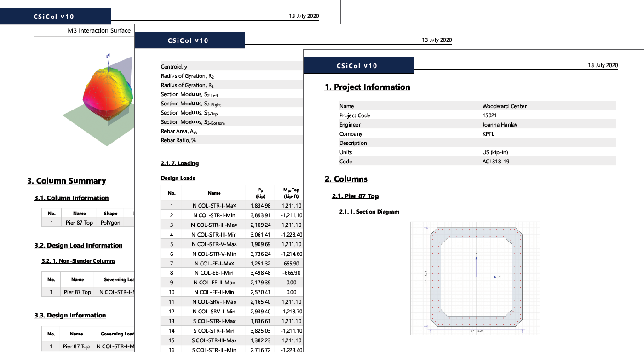Click the 'Section Modulus, S2-Right' row
This screenshot has height=352, width=644.
click(x=232, y=104)
